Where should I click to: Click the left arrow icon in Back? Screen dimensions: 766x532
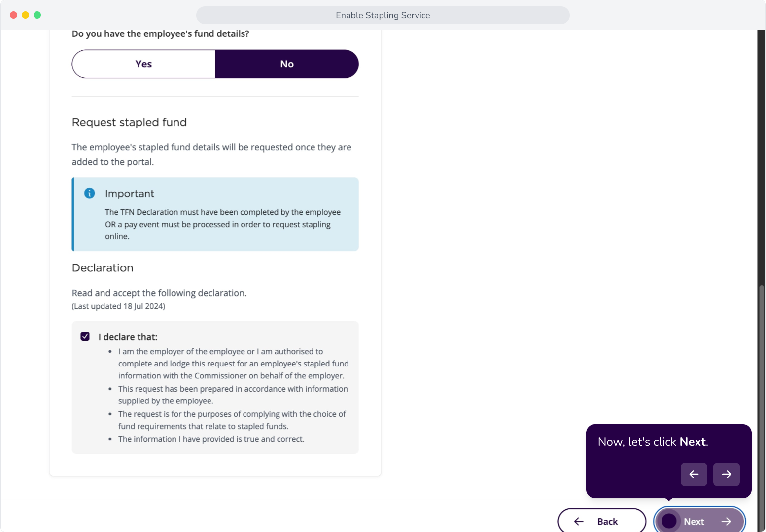coord(579,521)
